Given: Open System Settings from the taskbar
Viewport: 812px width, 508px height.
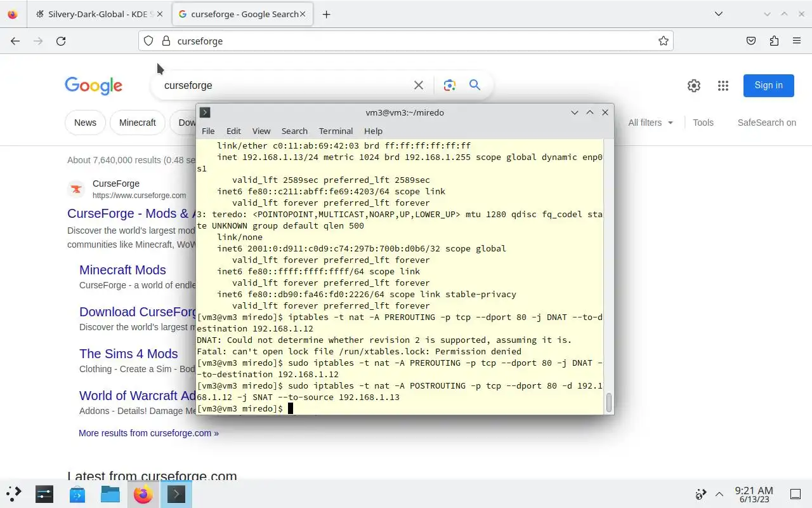Looking at the screenshot, I should coord(44,494).
